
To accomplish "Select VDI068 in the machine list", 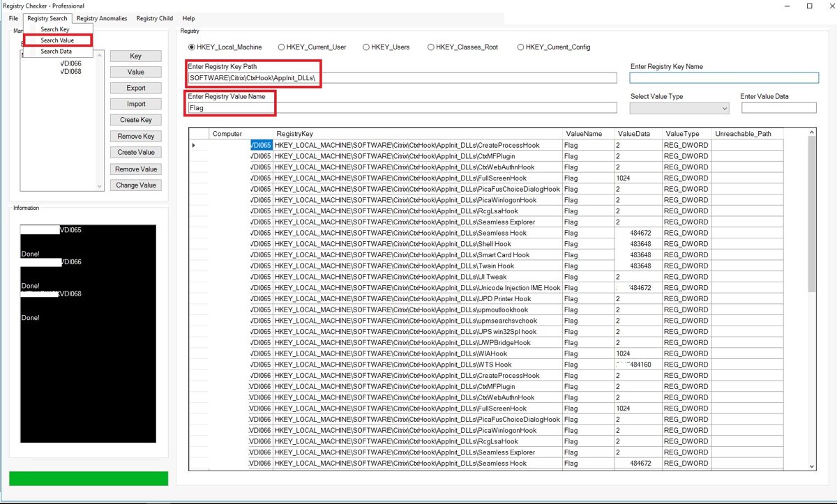I will pos(70,71).
